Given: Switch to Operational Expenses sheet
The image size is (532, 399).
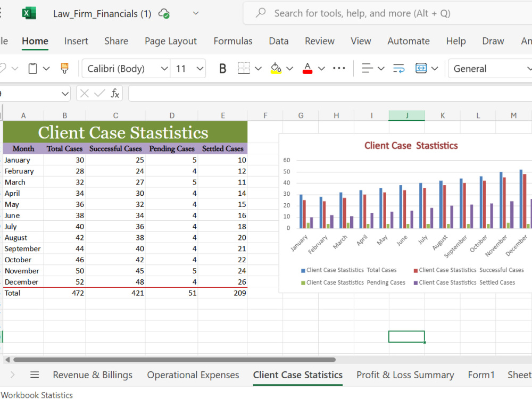Looking at the screenshot, I should 193,375.
